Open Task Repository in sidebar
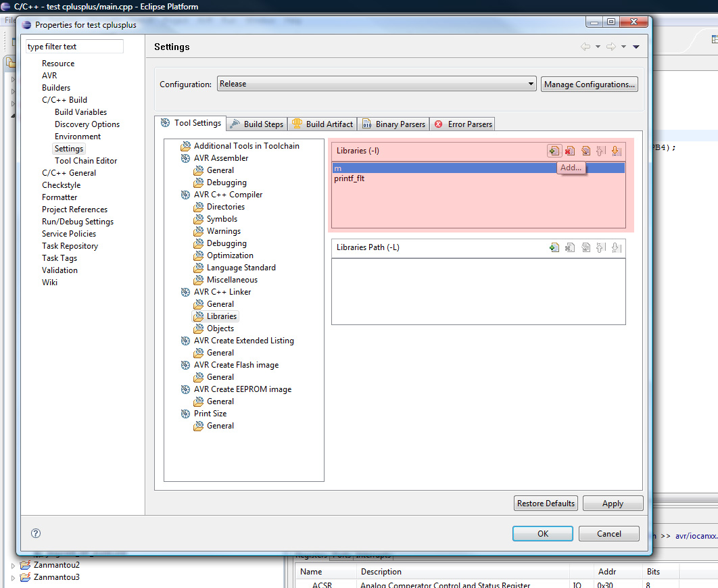The height and width of the screenshot is (588, 718). point(70,246)
